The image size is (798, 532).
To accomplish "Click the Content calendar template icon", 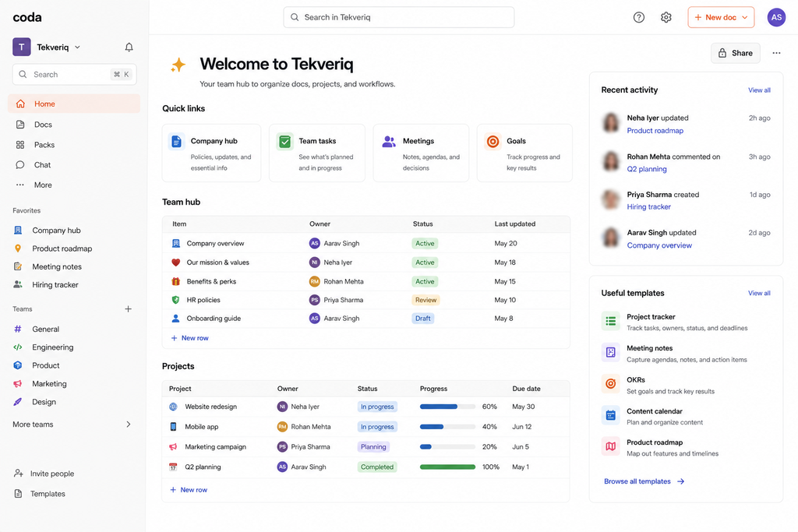I will (610, 415).
